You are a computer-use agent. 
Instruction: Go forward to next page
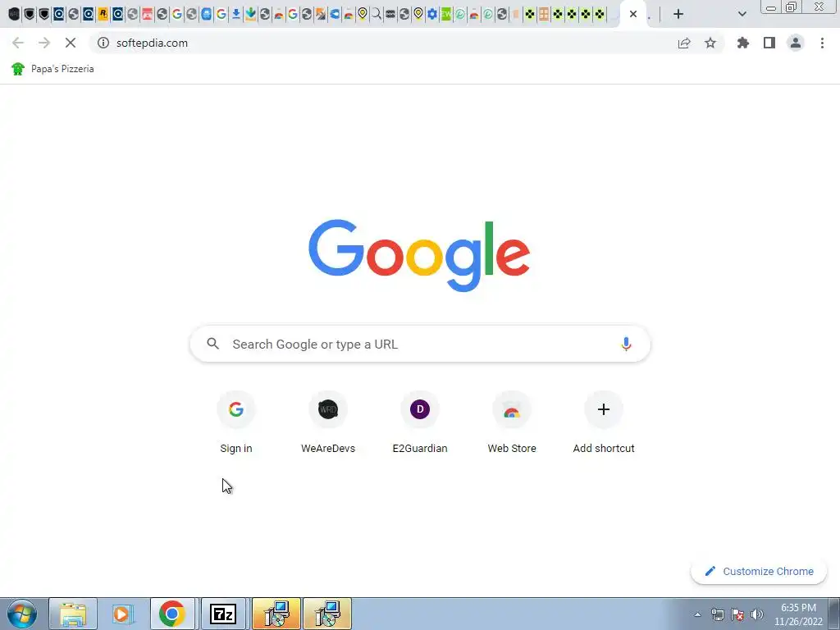point(44,43)
